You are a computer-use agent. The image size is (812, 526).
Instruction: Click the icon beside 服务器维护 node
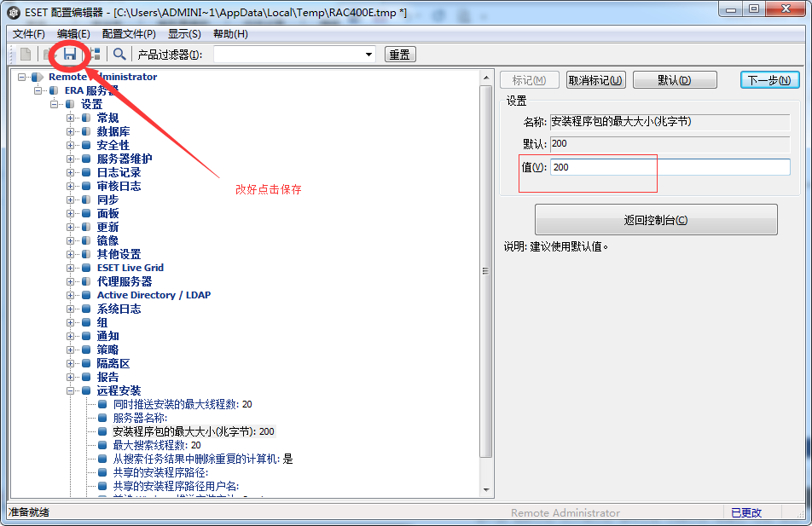point(86,159)
